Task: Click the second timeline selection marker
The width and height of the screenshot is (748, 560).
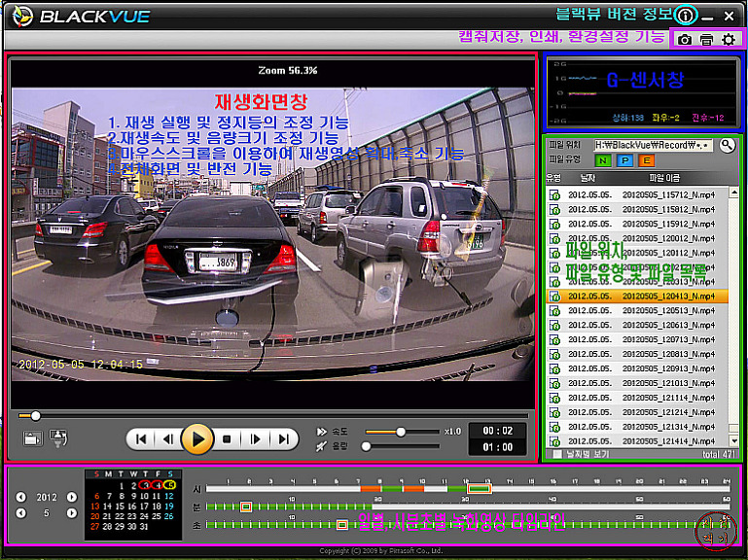Action: tap(342, 525)
